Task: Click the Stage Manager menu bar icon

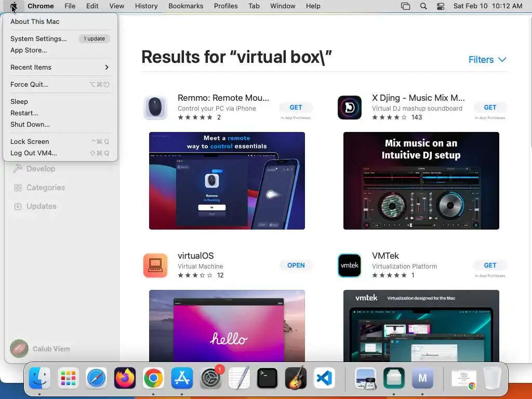Action: (405, 6)
